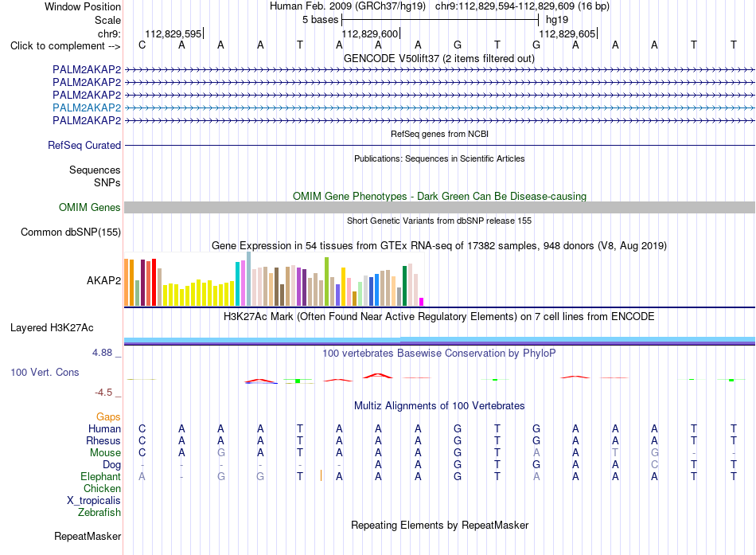The image size is (756, 555).
Task: Select the X_tropicalis species row label
Action: point(94,501)
